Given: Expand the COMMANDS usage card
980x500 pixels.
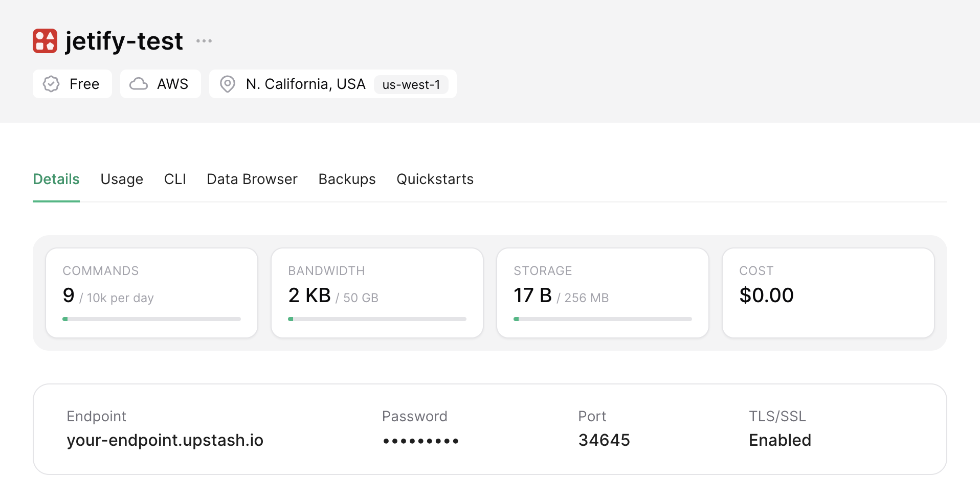Looking at the screenshot, I should pos(151,292).
